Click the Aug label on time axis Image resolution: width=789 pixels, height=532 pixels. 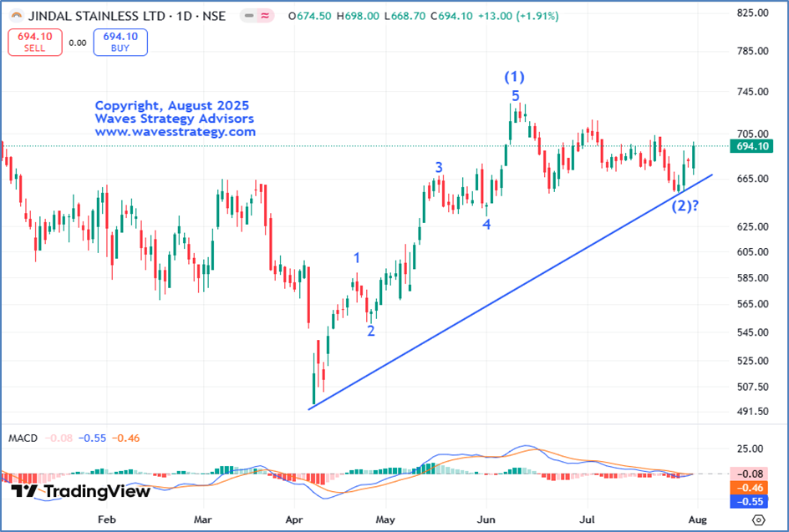coord(697,519)
